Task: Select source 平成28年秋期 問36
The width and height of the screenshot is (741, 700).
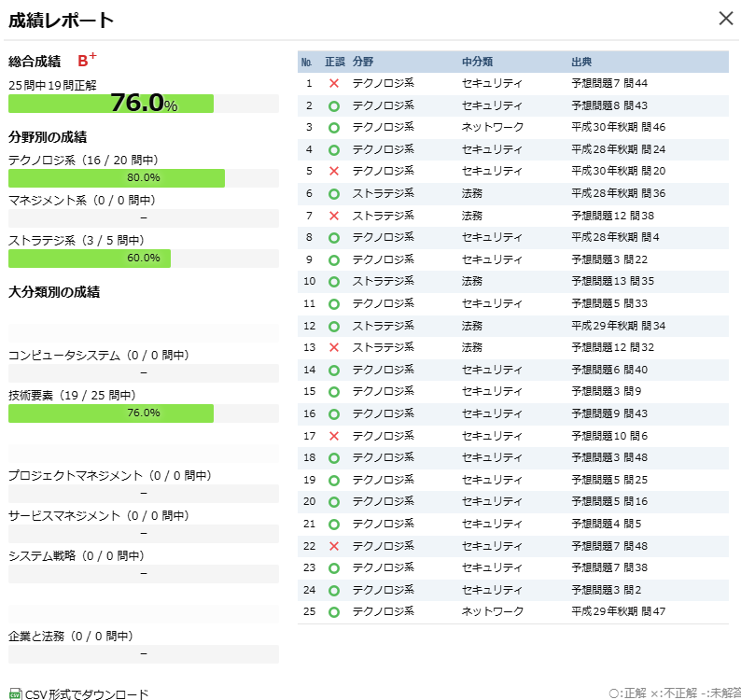Action: (x=618, y=193)
